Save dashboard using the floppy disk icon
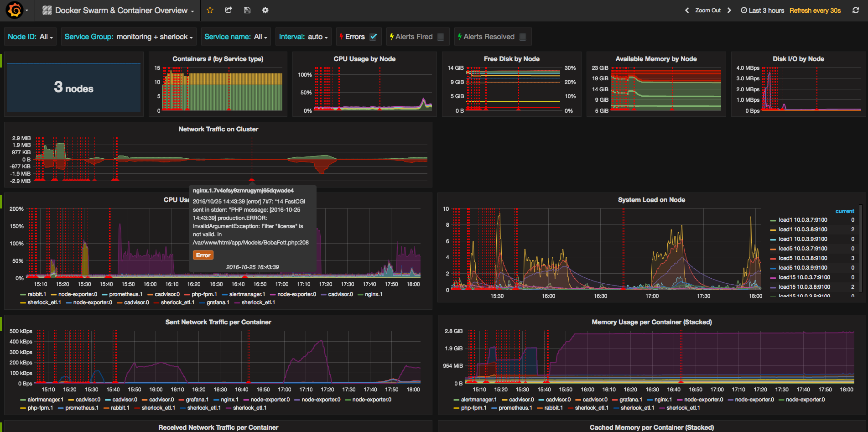 (247, 10)
